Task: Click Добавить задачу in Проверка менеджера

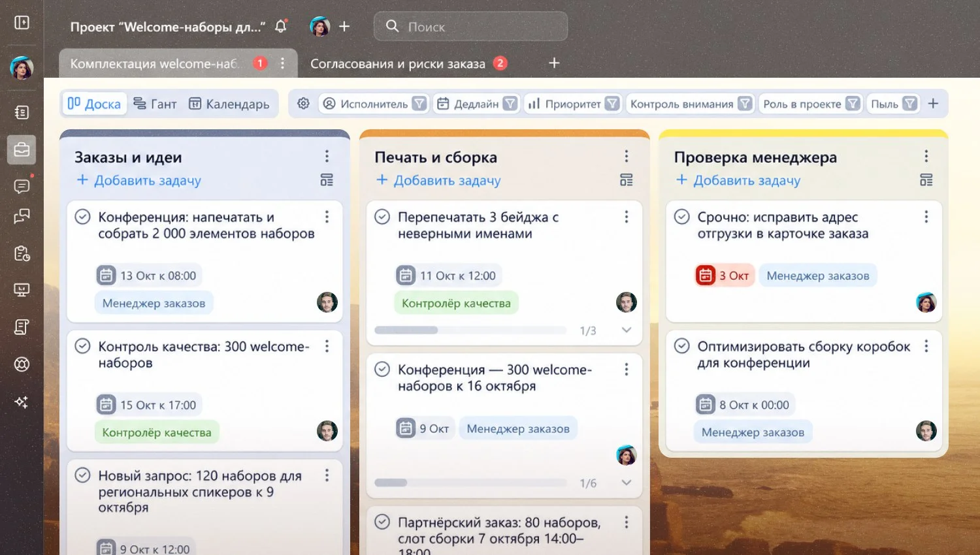Action: pos(738,180)
